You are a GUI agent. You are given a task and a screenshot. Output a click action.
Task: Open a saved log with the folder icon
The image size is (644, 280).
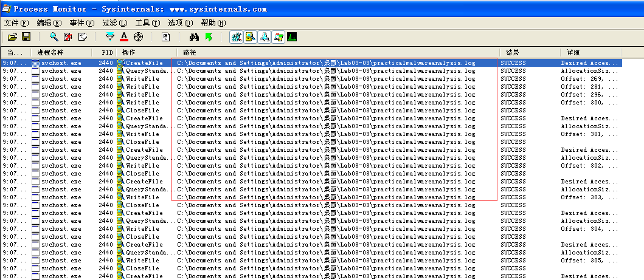click(13, 37)
